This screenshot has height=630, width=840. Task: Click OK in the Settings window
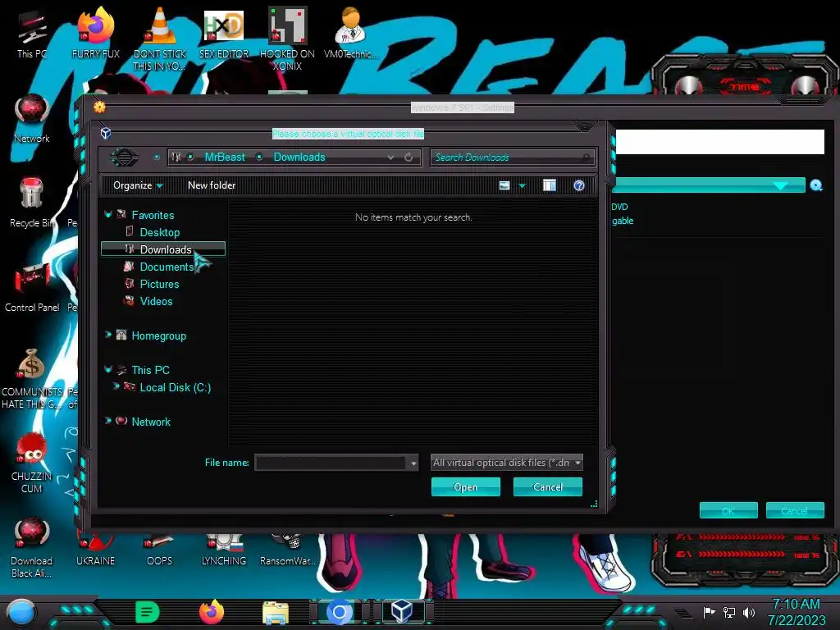pyautogui.click(x=728, y=510)
